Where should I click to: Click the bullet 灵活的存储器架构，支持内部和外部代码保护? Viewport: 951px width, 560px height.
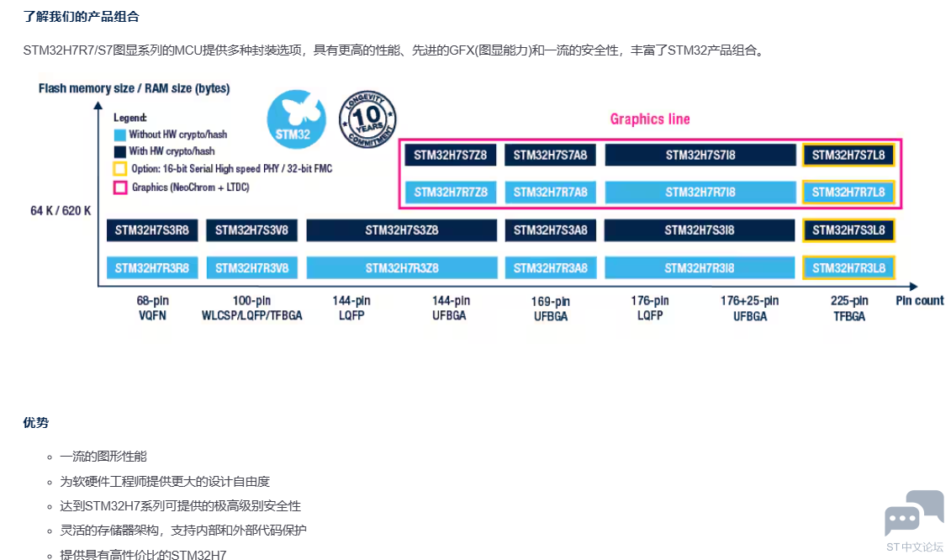click(183, 531)
